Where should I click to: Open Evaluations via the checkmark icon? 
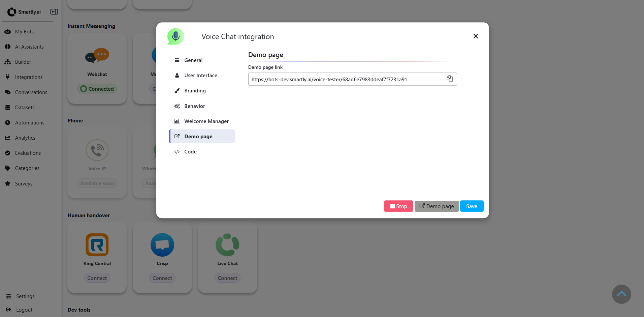[x=7, y=153]
